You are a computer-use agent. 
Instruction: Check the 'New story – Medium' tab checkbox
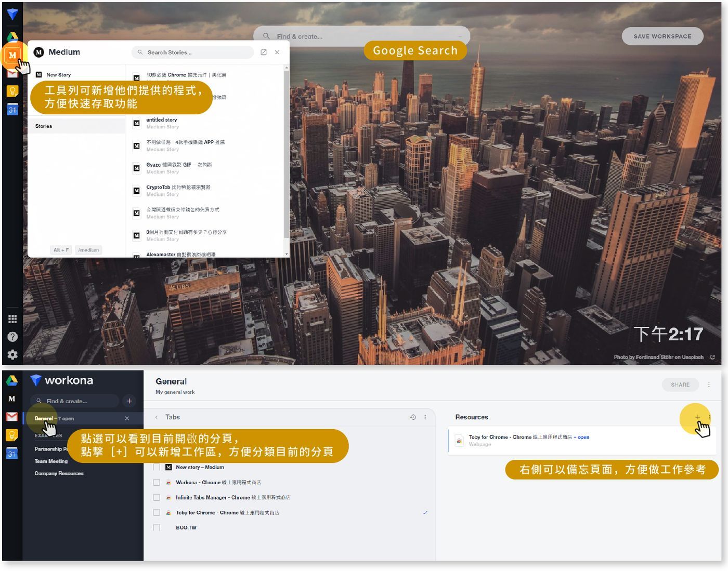point(157,467)
